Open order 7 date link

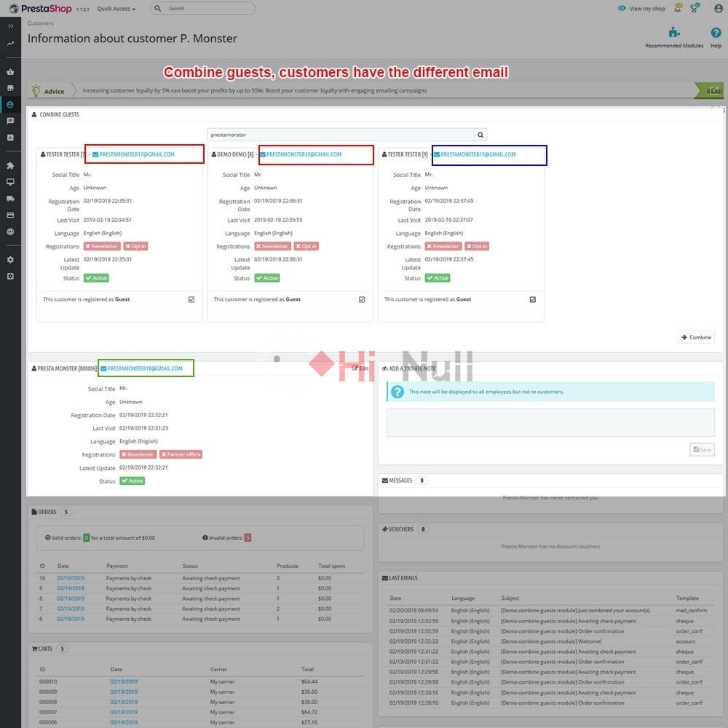pos(71,609)
